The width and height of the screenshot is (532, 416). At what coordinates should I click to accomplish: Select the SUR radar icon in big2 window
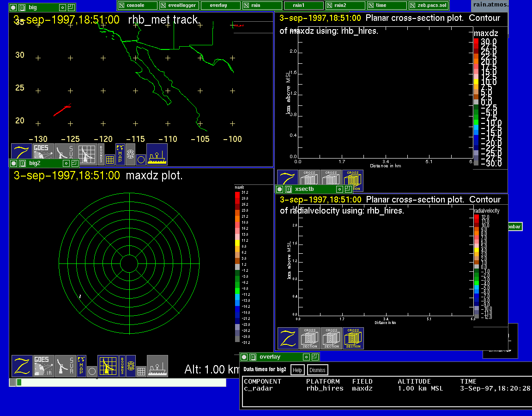[x=65, y=366]
